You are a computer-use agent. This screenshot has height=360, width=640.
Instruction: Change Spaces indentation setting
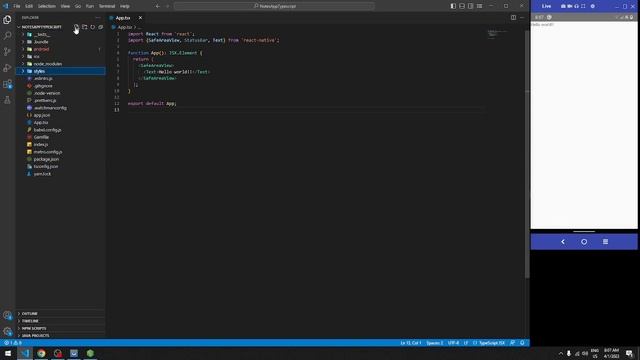(x=435, y=343)
